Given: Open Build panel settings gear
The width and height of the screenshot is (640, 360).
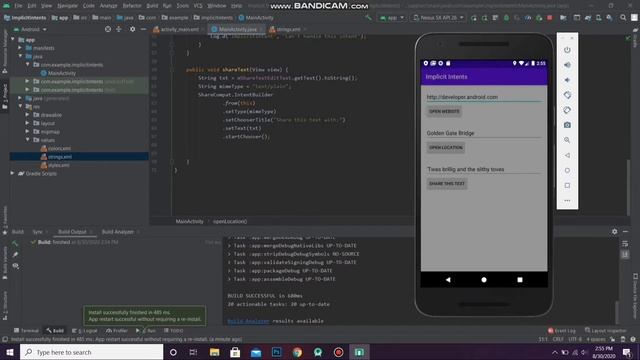Looking at the screenshot, I should (615, 231).
